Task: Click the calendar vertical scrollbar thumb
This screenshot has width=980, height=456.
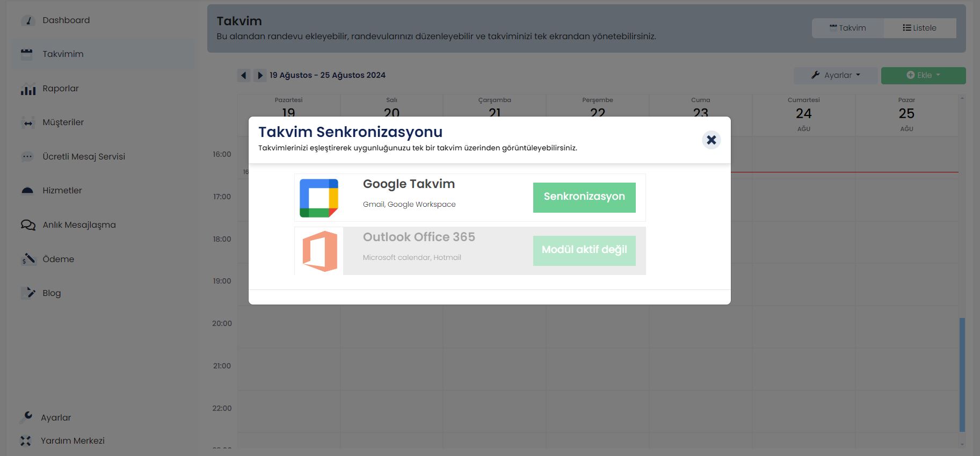Action: pos(962,374)
